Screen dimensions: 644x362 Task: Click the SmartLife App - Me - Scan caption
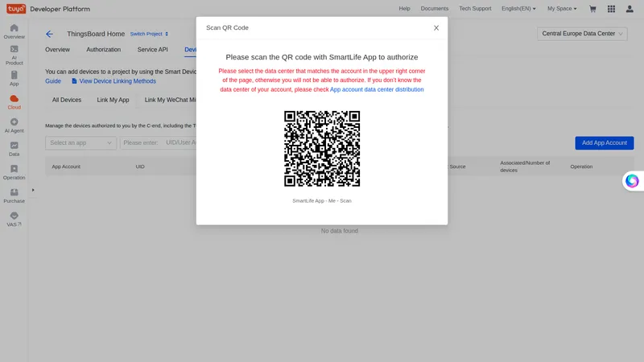pos(322,200)
